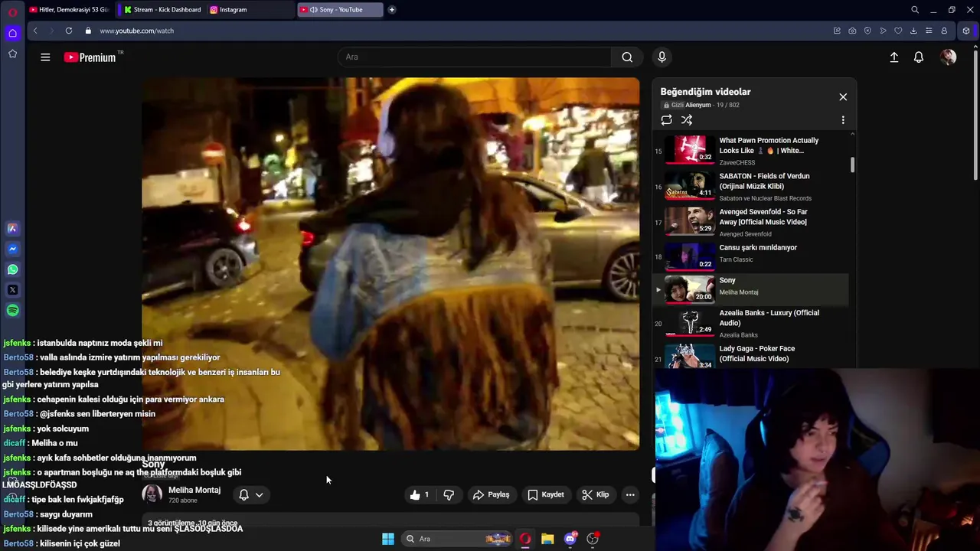The image size is (980, 551).
Task: Toggle playlist shuffle
Action: click(x=687, y=120)
